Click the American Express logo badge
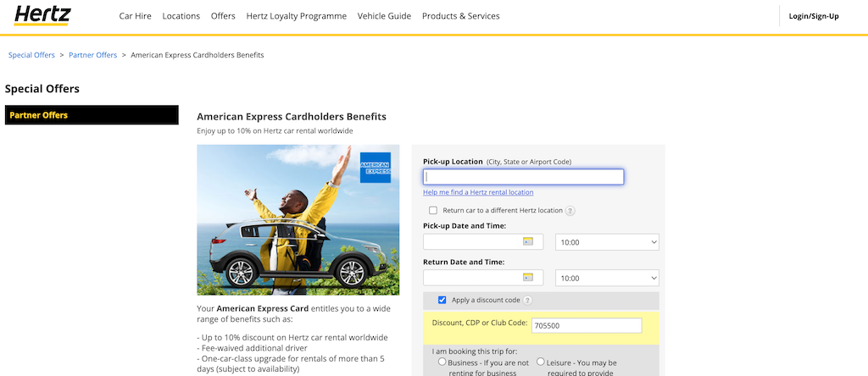 point(375,168)
